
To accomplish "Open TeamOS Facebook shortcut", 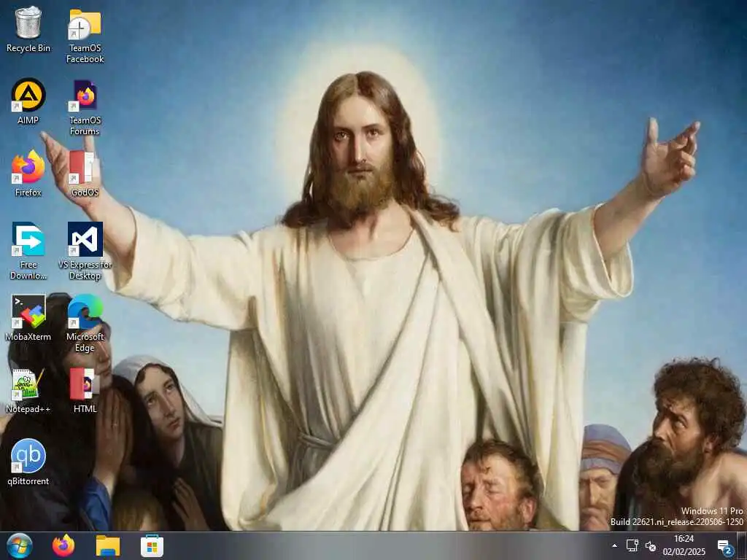I will (85, 35).
